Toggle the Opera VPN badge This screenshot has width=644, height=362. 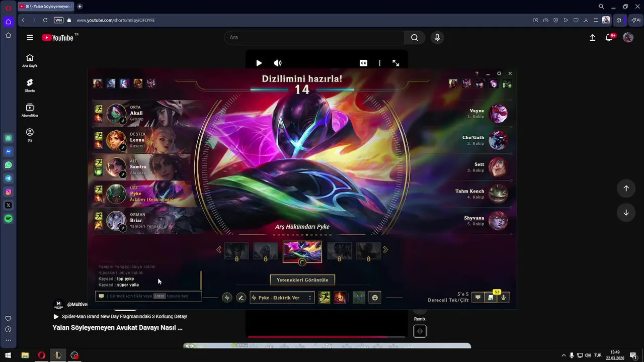click(x=58, y=20)
